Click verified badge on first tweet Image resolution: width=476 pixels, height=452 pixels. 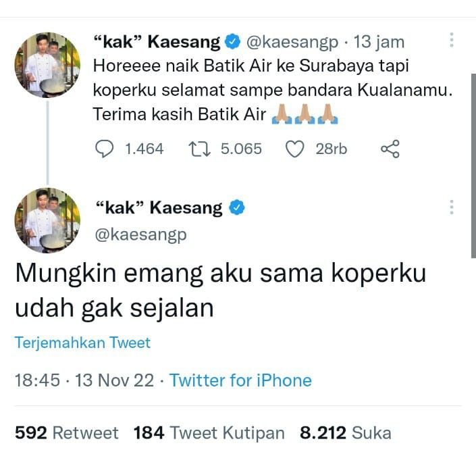[232, 42]
